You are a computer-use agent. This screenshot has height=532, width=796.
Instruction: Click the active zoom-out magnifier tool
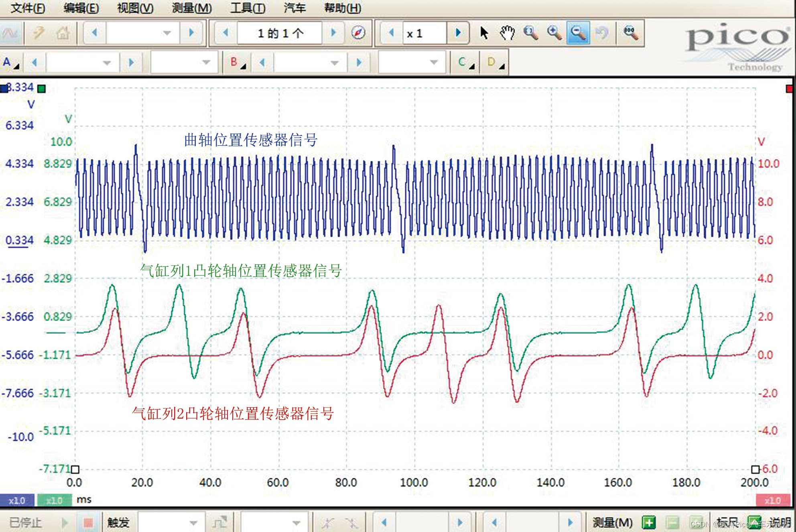click(x=578, y=33)
